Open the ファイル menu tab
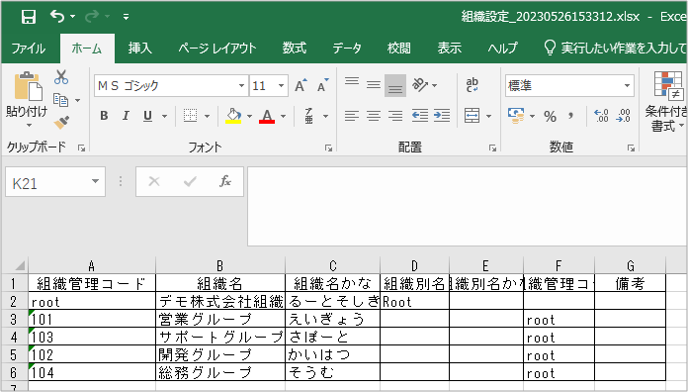This screenshot has width=688, height=392. pyautogui.click(x=29, y=48)
